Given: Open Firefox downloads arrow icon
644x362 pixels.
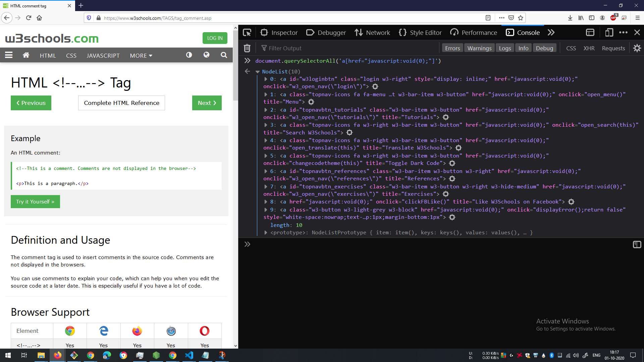Looking at the screenshot, I should [570, 18].
